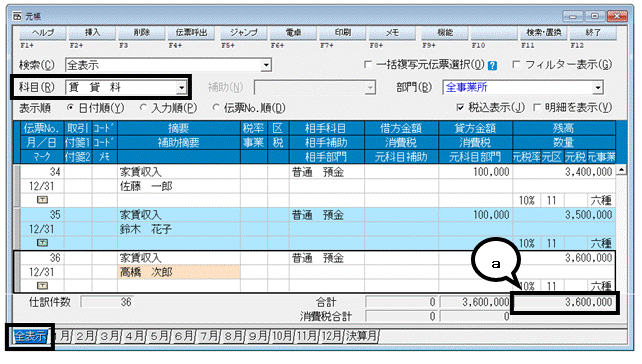Click the mark icon in voucher 34 row
The height and width of the screenshot is (364, 642).
(x=43, y=200)
